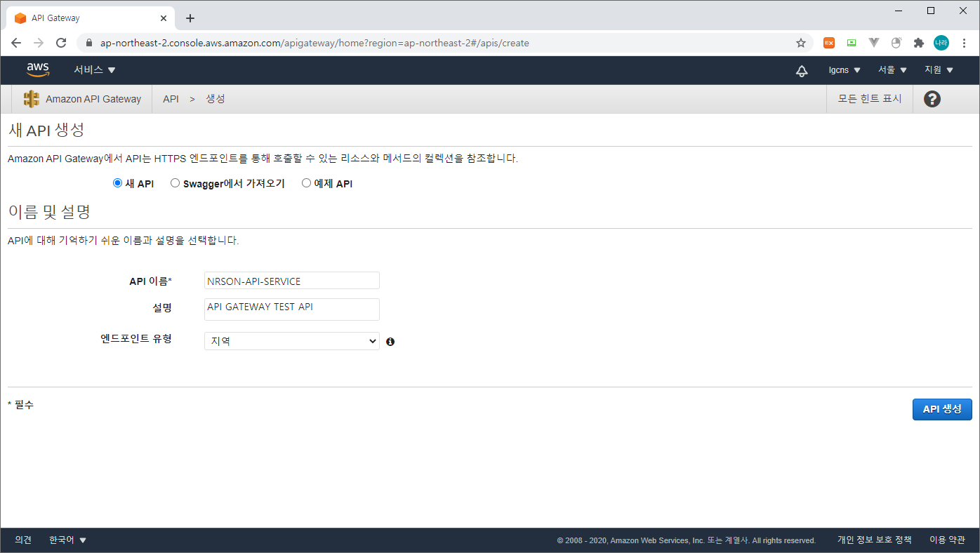Open a new browser tab
Image resolution: width=980 pixels, height=553 pixels.
pyautogui.click(x=190, y=18)
